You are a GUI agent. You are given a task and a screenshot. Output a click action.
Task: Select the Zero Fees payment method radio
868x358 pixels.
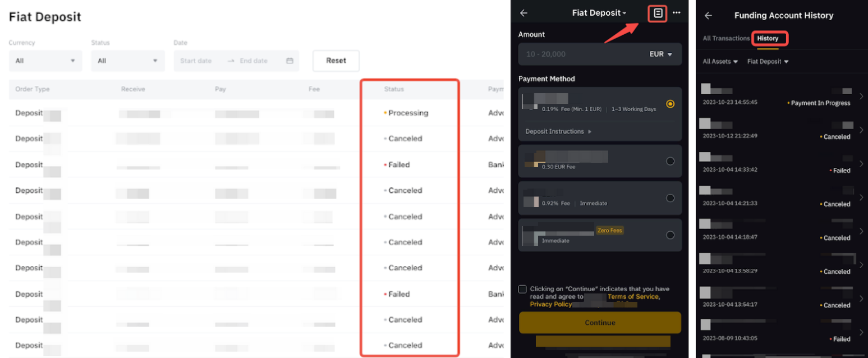coord(670,235)
